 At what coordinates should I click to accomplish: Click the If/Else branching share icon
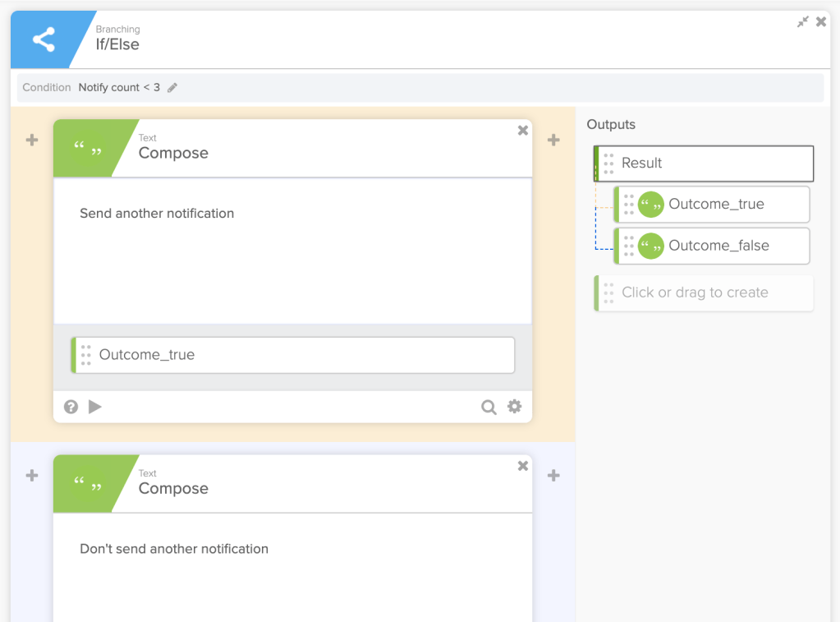44,39
